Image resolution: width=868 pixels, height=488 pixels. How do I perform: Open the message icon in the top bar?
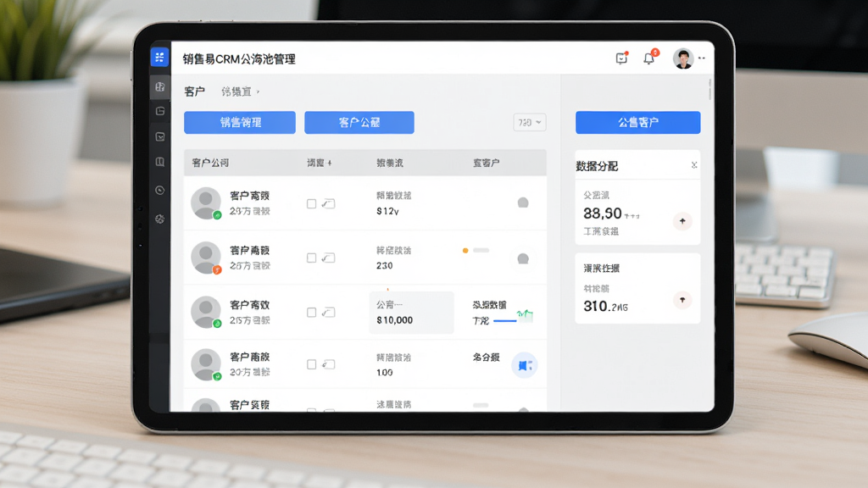click(x=621, y=58)
